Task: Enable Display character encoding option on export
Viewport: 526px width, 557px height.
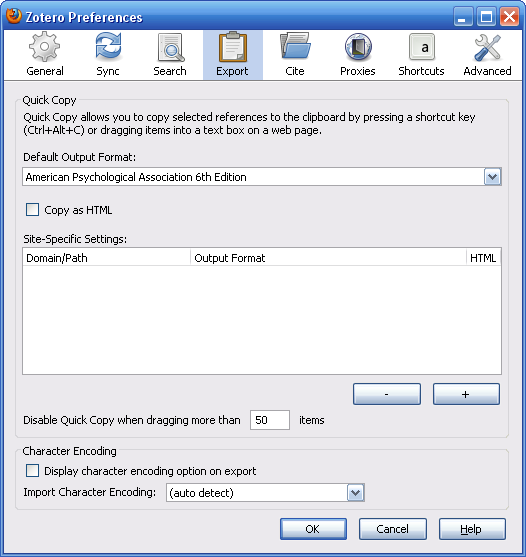Action: [32, 471]
